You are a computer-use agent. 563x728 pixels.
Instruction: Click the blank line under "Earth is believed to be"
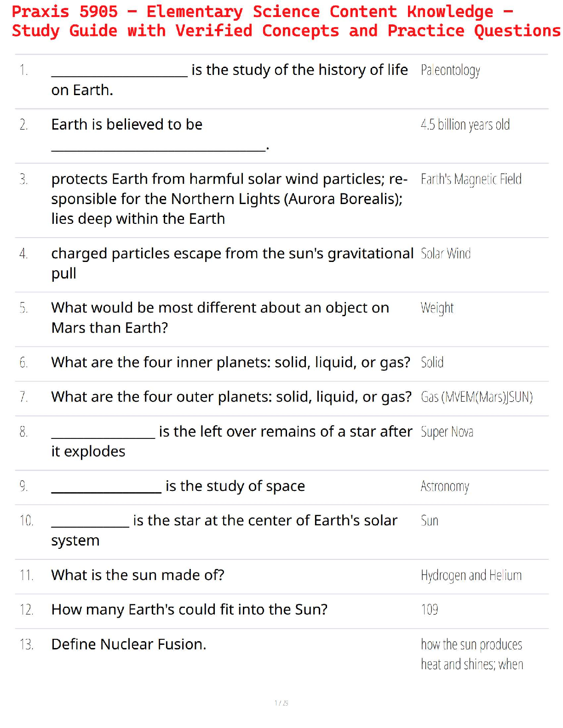click(159, 148)
